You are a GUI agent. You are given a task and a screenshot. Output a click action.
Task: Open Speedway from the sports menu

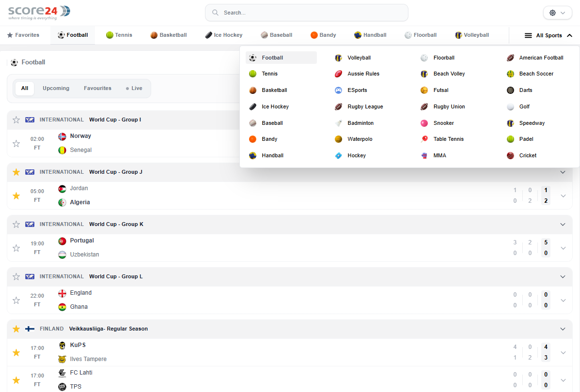click(526, 123)
